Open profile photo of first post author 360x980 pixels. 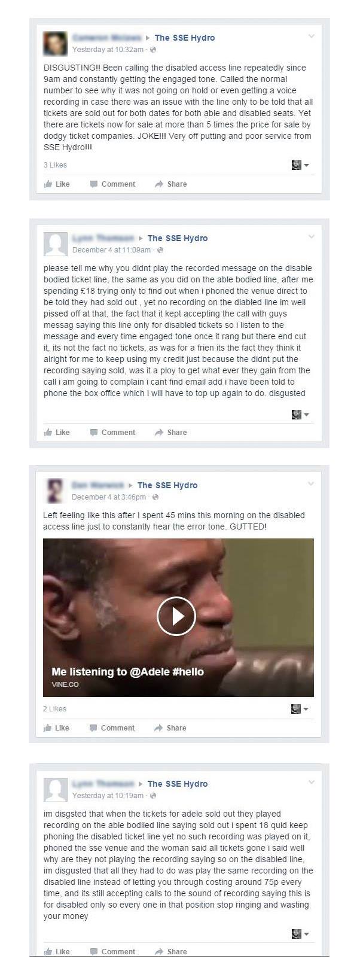tap(56, 43)
